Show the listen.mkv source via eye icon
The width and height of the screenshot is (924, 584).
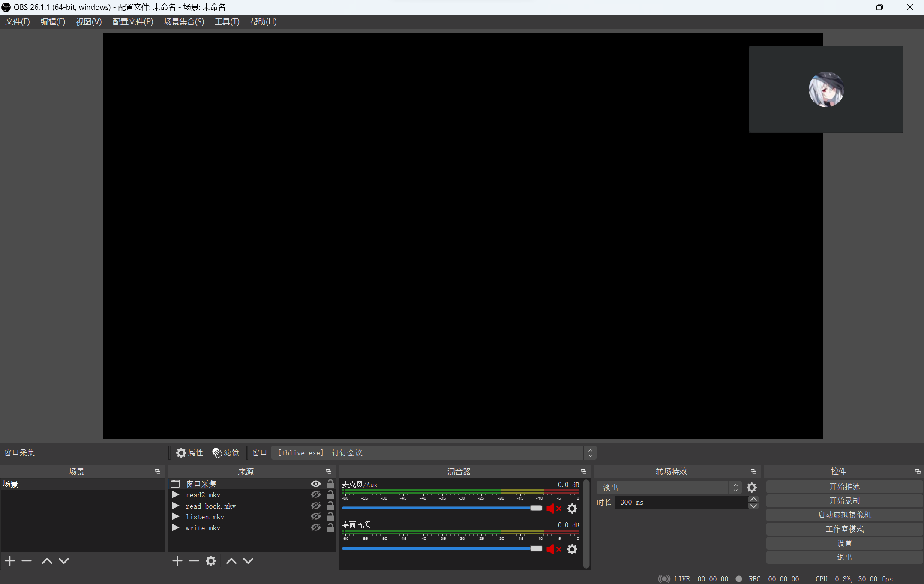pos(316,517)
